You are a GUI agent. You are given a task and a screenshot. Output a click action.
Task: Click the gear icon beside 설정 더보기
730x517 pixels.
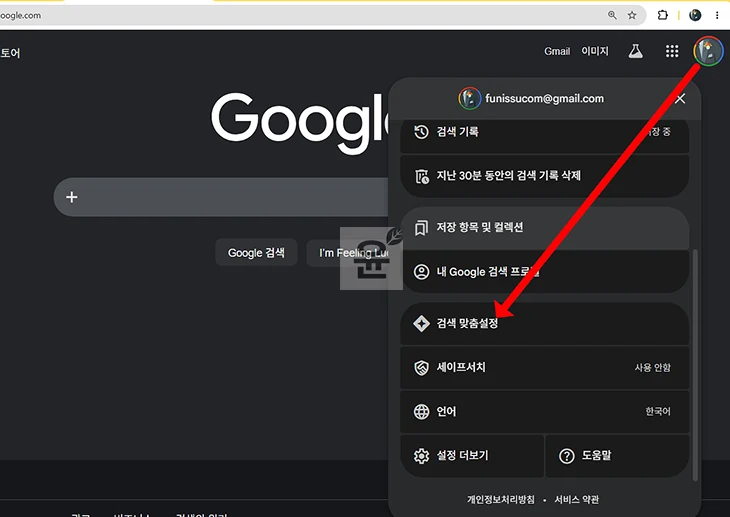click(421, 456)
